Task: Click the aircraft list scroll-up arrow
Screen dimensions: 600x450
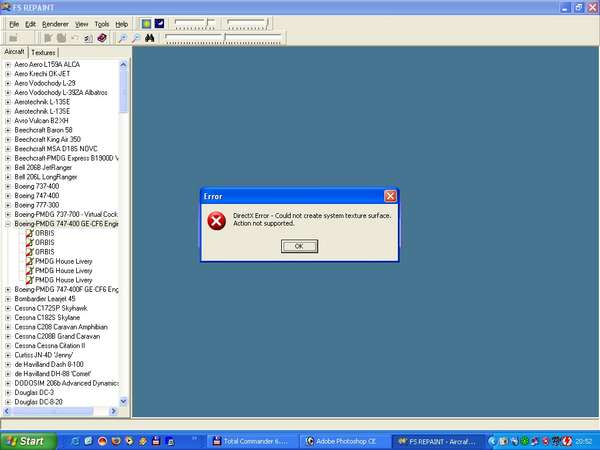Action: point(123,64)
